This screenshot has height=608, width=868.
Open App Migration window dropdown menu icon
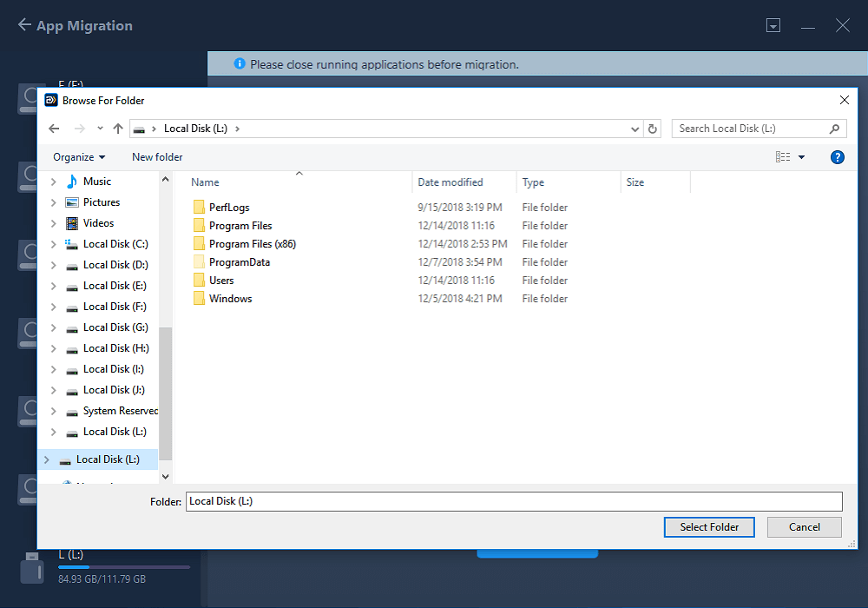[773, 25]
